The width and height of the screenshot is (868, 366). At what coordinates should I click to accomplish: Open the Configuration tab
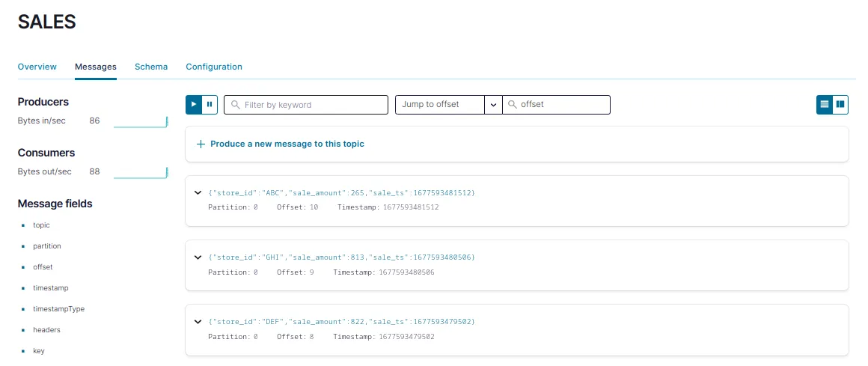(x=214, y=67)
